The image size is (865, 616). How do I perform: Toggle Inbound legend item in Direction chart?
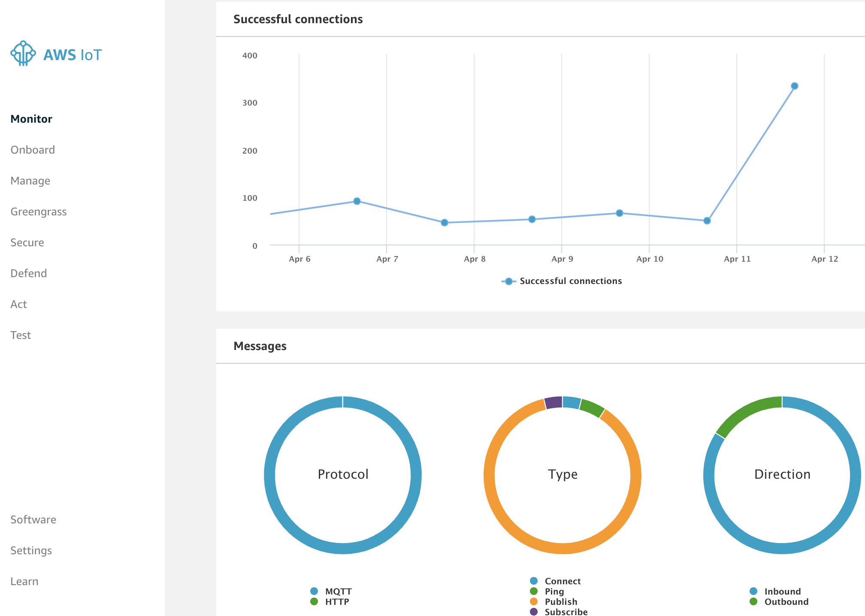pos(775,591)
